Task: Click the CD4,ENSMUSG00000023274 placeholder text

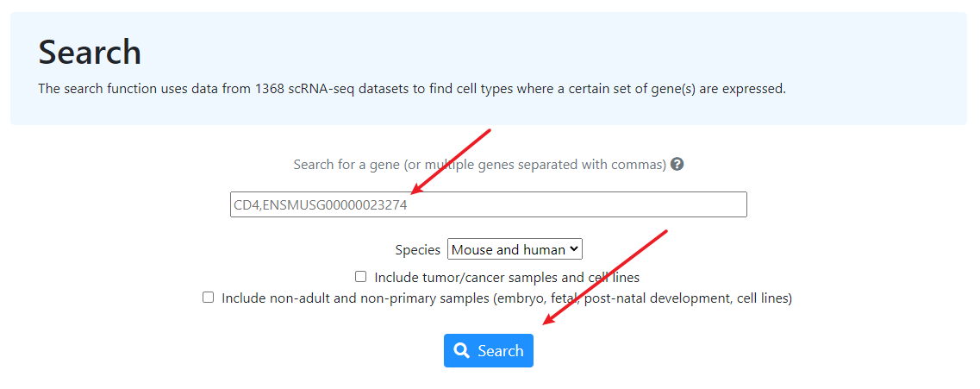Action: pos(320,204)
